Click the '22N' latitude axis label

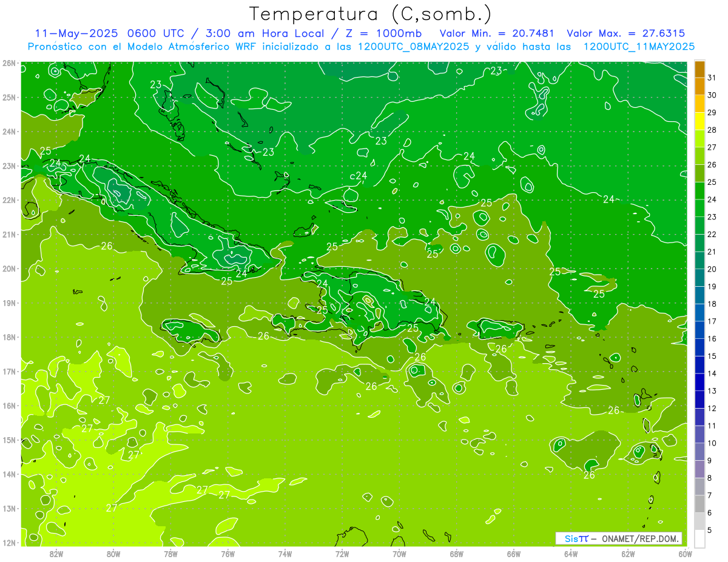point(9,200)
